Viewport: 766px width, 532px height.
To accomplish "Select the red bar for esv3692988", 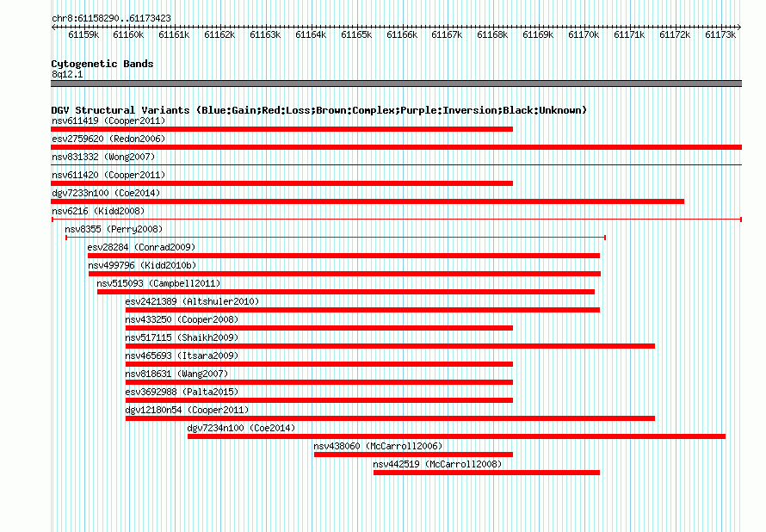I will click(319, 400).
